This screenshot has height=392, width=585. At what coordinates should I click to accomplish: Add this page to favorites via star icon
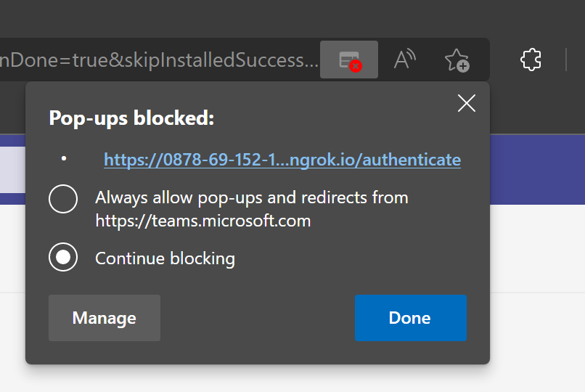point(457,60)
